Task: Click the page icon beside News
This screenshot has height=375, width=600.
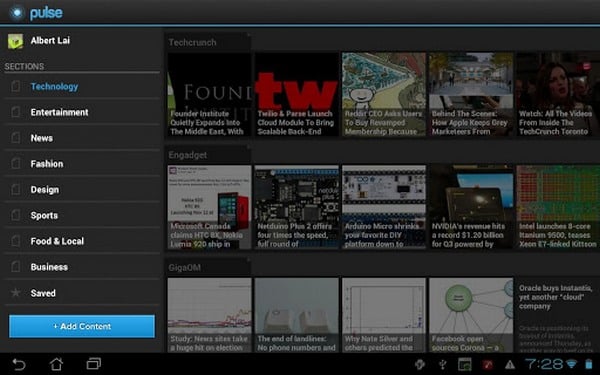Action: pyautogui.click(x=15, y=138)
